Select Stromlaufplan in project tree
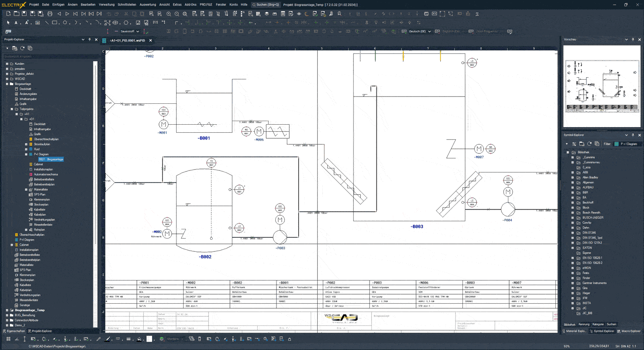The width and height of the screenshot is (644, 350). tap(42, 144)
